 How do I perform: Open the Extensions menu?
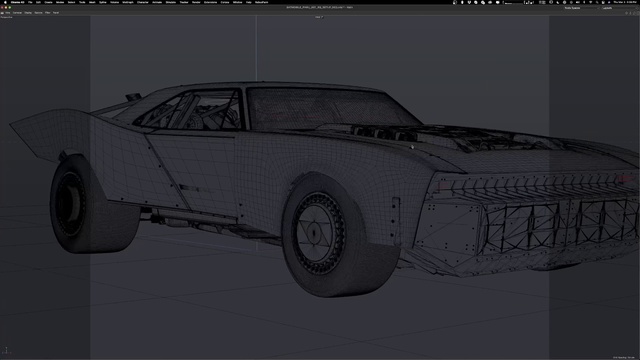[x=211, y=2]
